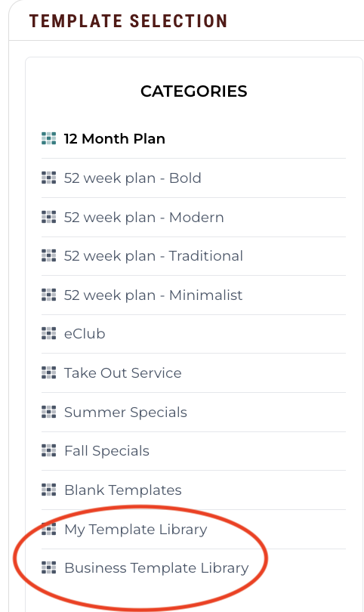Click the grid icon next to Blank Templates
This screenshot has height=612, width=364.
pyautogui.click(x=49, y=490)
